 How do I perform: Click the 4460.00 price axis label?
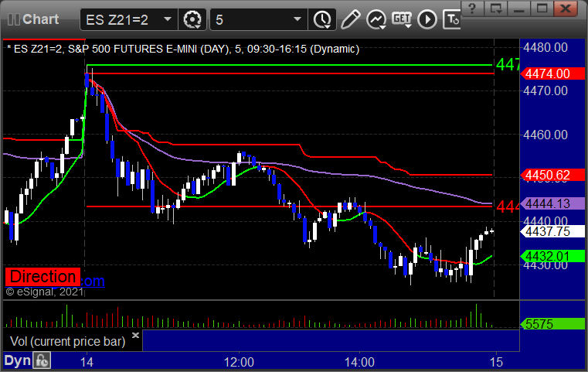[546, 135]
